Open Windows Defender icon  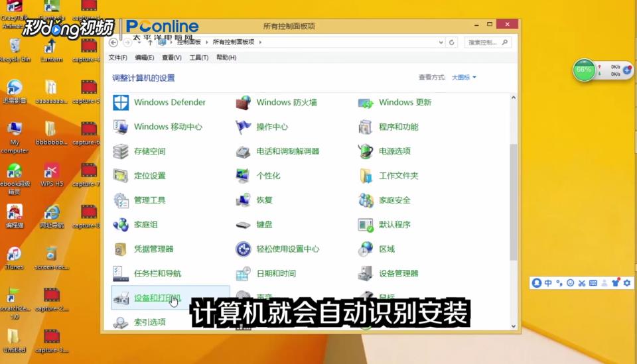point(121,103)
